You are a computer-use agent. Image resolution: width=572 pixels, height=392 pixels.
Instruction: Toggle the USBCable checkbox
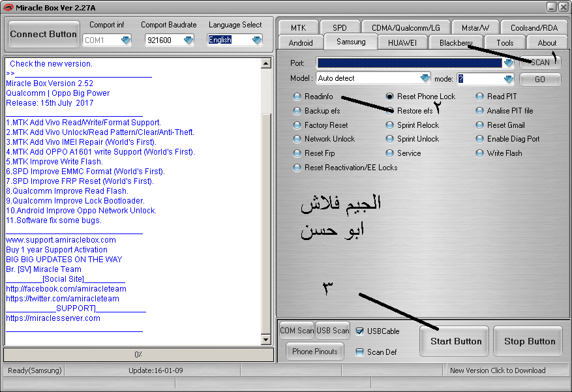point(359,331)
